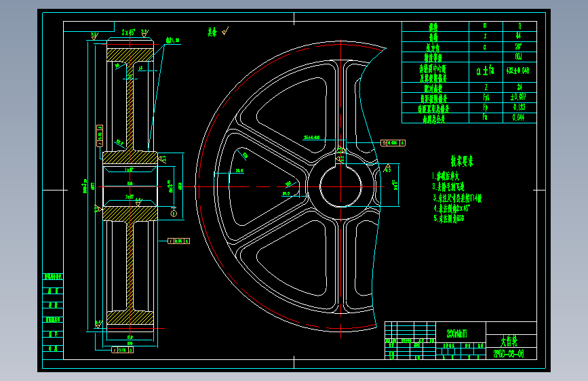Select the 技术要求 heading text

(462, 161)
